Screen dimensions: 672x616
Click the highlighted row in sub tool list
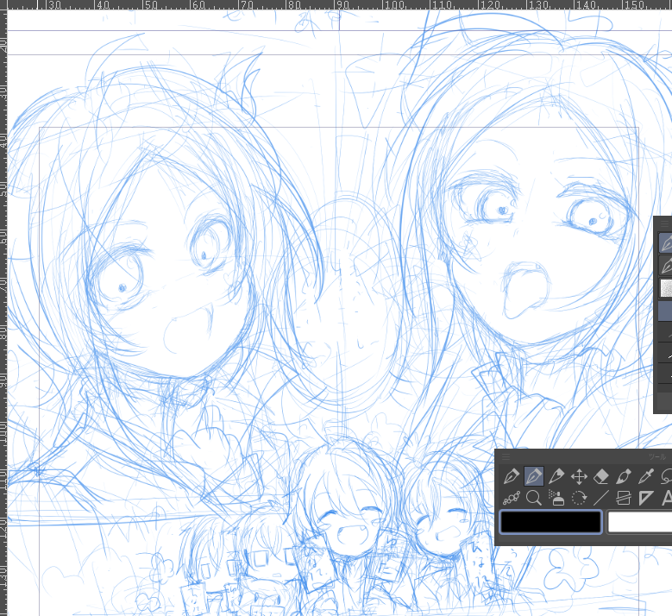[665, 311]
